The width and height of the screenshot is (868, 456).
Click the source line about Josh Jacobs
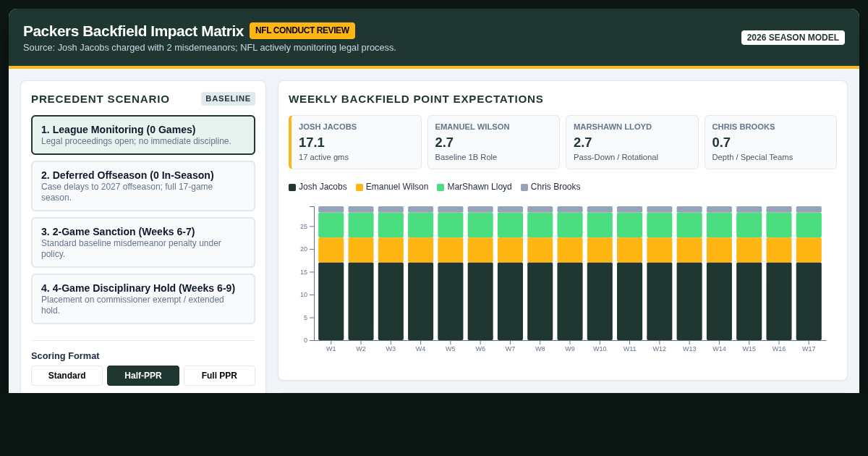point(210,48)
